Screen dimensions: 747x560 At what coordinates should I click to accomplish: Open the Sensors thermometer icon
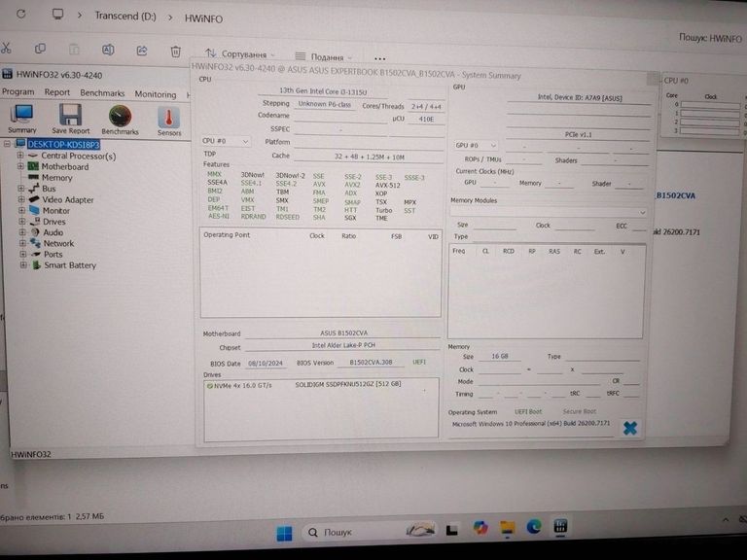[x=169, y=119]
